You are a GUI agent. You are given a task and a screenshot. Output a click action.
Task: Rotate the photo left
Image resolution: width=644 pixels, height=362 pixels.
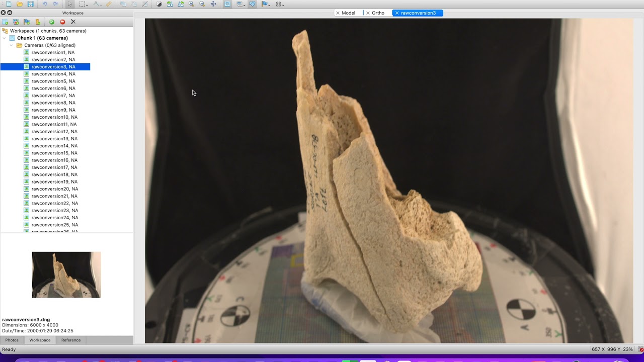tap(170, 4)
